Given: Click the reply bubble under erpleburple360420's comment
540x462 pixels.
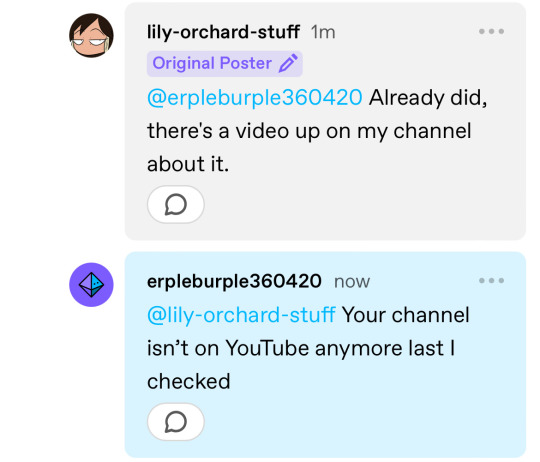Looking at the screenshot, I should pos(176,422).
